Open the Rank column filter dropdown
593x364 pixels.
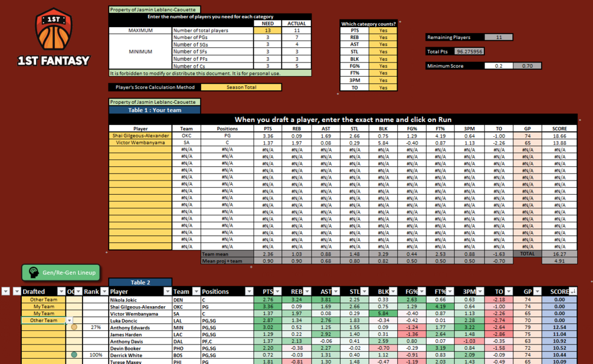(104, 291)
